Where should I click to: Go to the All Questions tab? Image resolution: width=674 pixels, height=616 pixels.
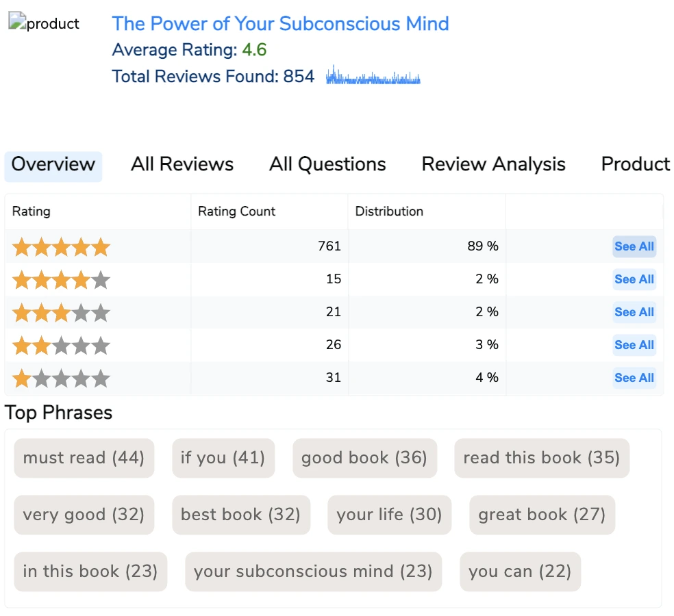[x=327, y=165]
